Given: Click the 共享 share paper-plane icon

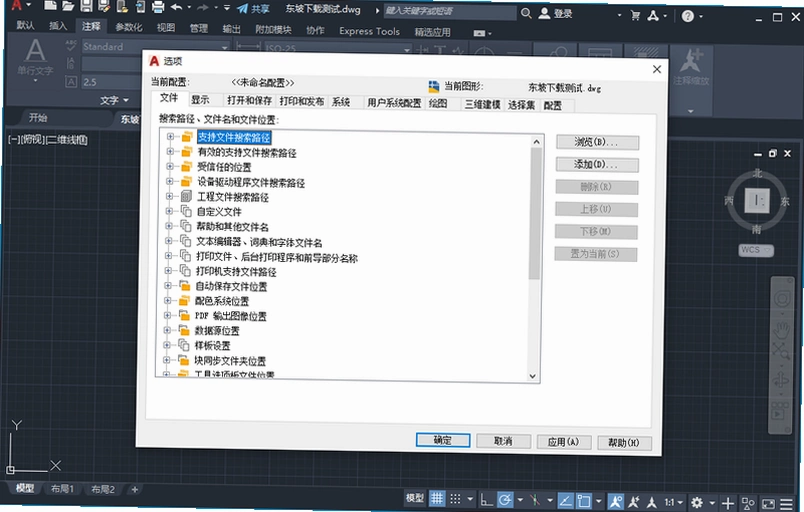Looking at the screenshot, I should 243,9.
